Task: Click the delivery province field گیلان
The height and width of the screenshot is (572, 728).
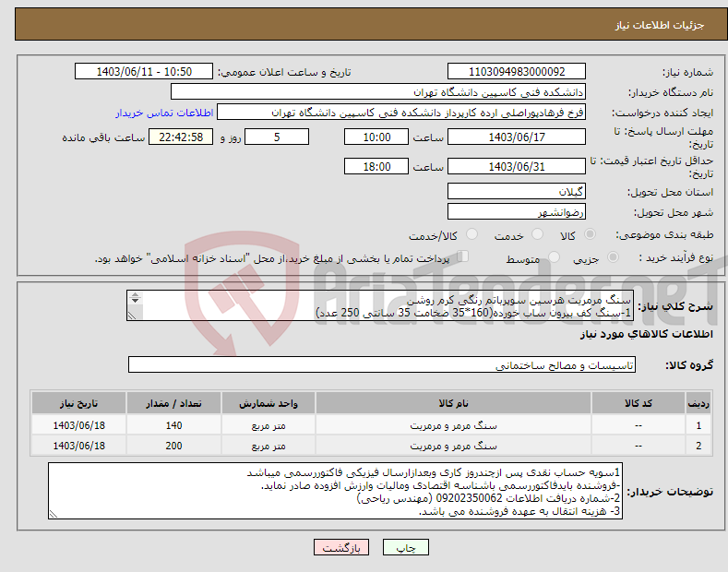Action: (517, 191)
